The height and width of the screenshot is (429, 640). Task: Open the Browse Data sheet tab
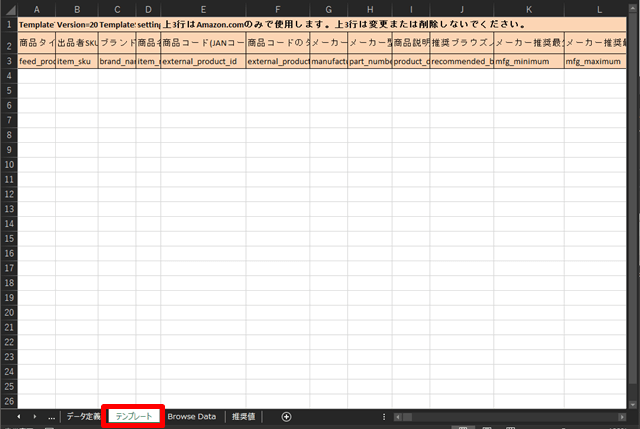point(191,416)
